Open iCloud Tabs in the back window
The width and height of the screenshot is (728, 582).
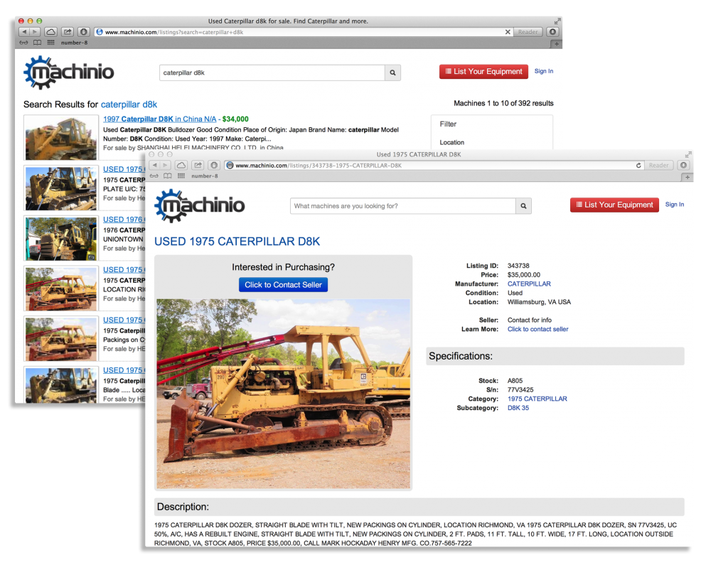[51, 32]
